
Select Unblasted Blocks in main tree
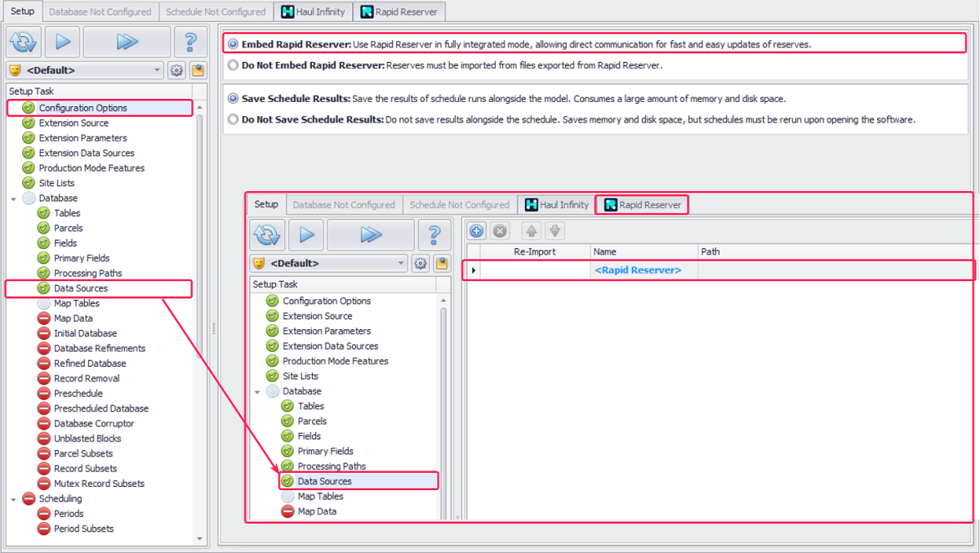point(87,439)
